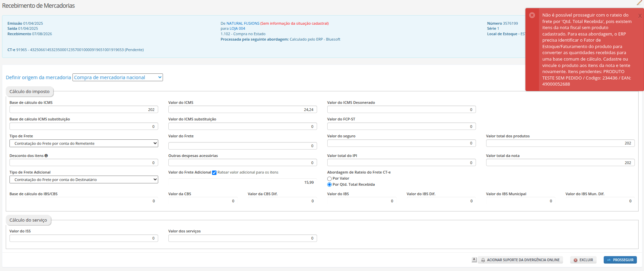Click the 'Recebimento de Mercadorias' page title
Viewport: 644px width, 271px height.
click(38, 6)
